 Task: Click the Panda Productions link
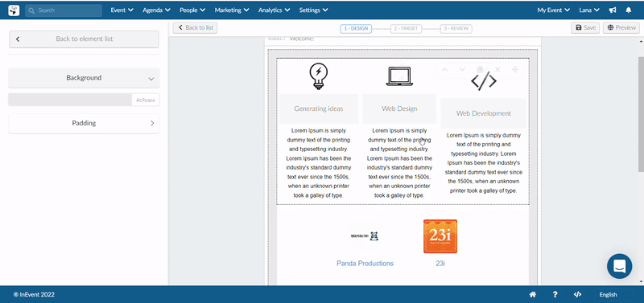tap(365, 264)
